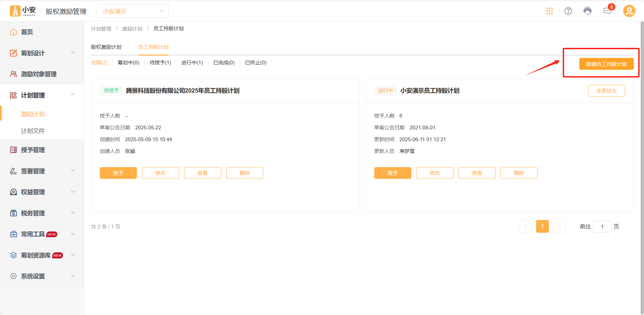Screen dimensions: 644x315
Task: Click 删除 for 腾景科技 plan
Action: [245, 173]
